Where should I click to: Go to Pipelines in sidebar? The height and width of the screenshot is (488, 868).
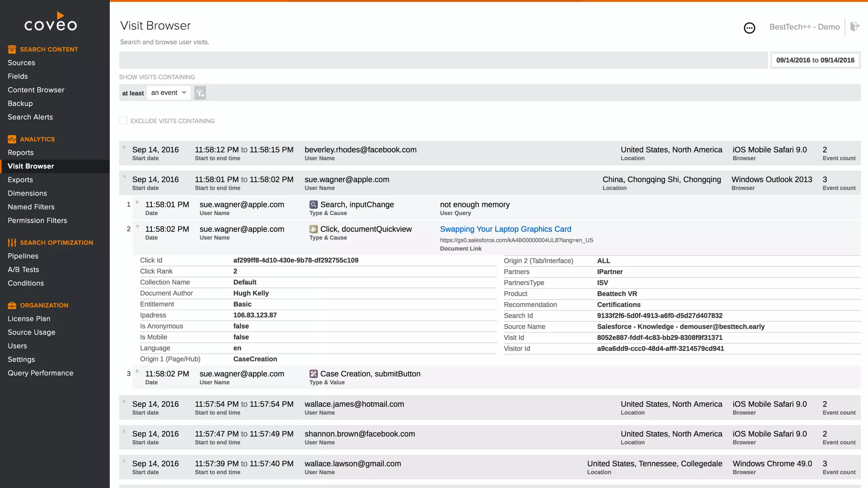(x=23, y=256)
